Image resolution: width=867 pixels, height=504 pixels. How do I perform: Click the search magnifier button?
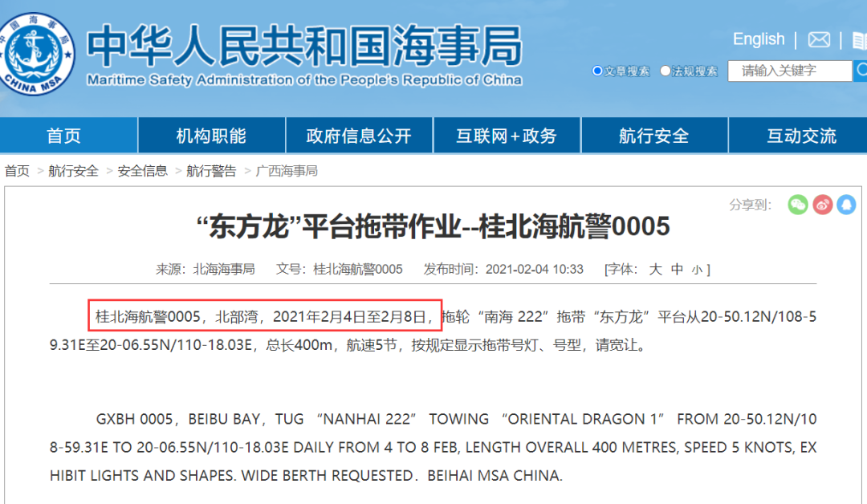[861, 71]
